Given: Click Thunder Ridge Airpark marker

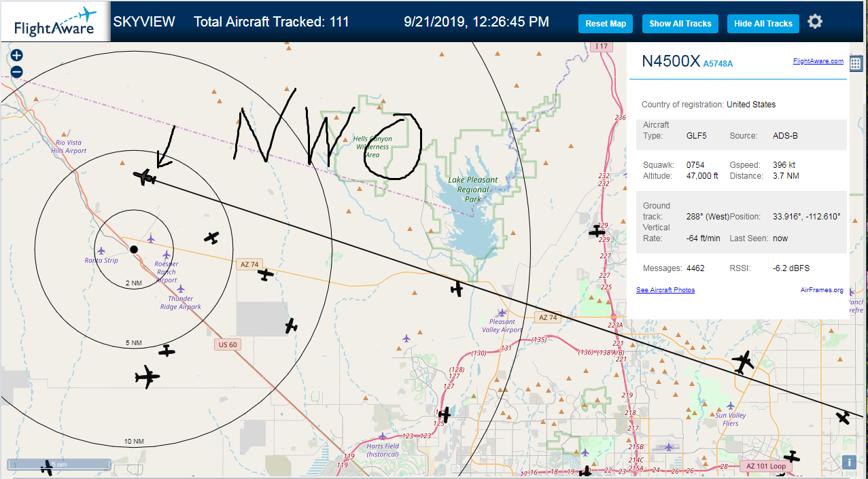Looking at the screenshot, I should pyautogui.click(x=180, y=289).
